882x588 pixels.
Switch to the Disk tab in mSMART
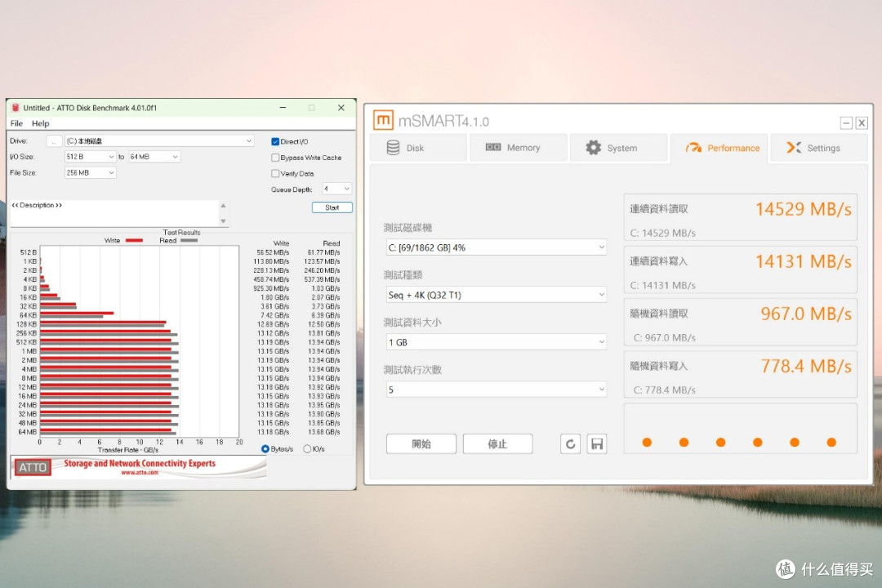click(x=418, y=148)
